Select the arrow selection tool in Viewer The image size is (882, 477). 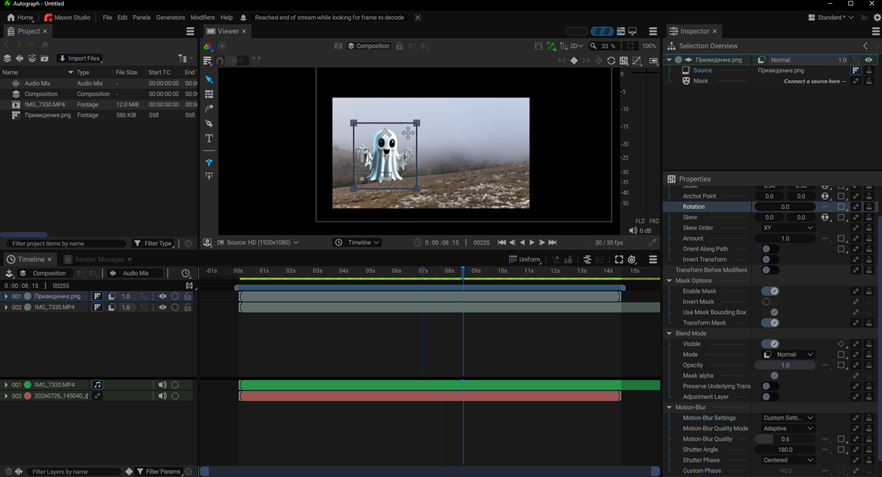(x=209, y=79)
